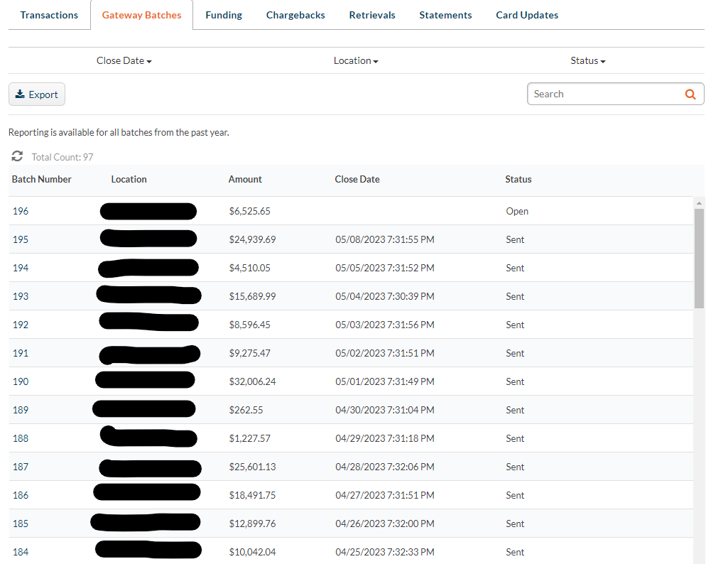This screenshot has width=728, height=564.
Task: Click close date 04/30/2023 7:31:04 PM
Action: tap(385, 410)
